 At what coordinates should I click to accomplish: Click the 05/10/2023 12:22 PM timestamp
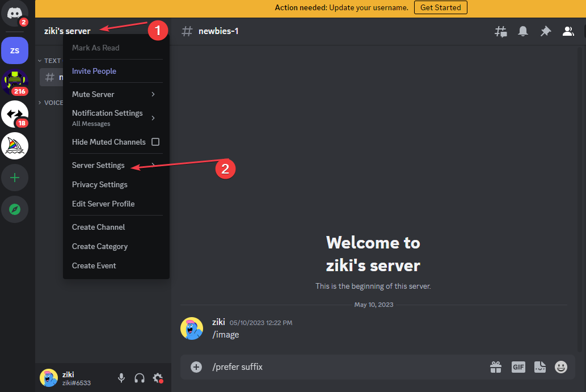click(x=261, y=323)
